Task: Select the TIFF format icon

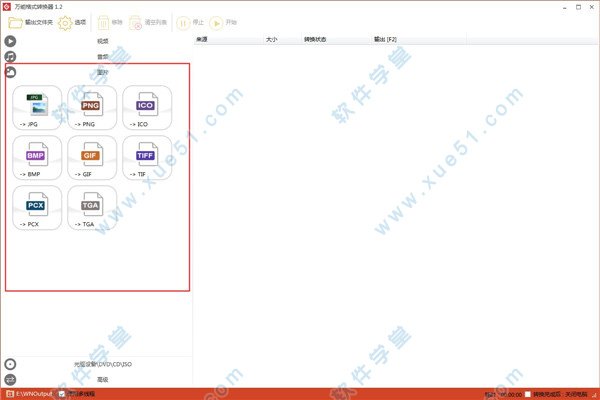Action: [146, 158]
